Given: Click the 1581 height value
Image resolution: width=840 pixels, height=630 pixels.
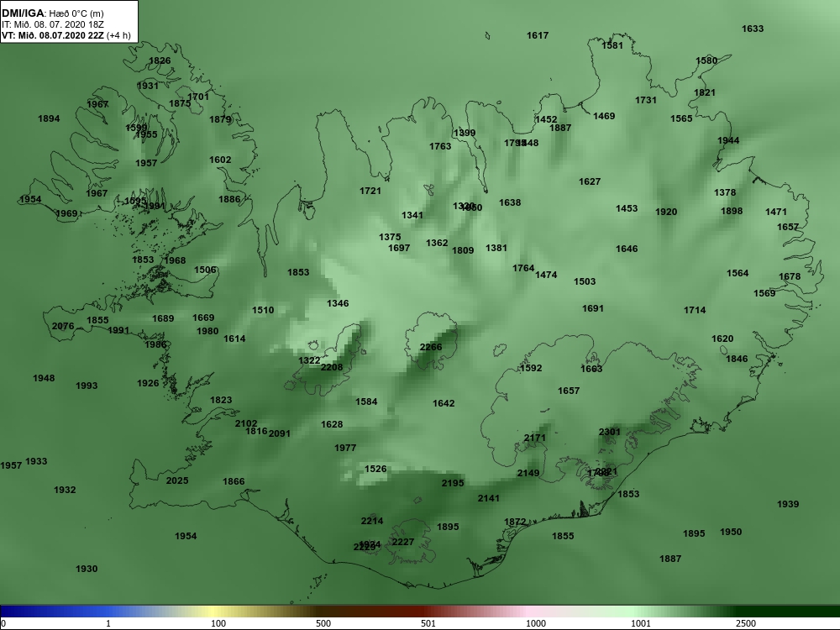Looking at the screenshot, I should click(x=612, y=46).
